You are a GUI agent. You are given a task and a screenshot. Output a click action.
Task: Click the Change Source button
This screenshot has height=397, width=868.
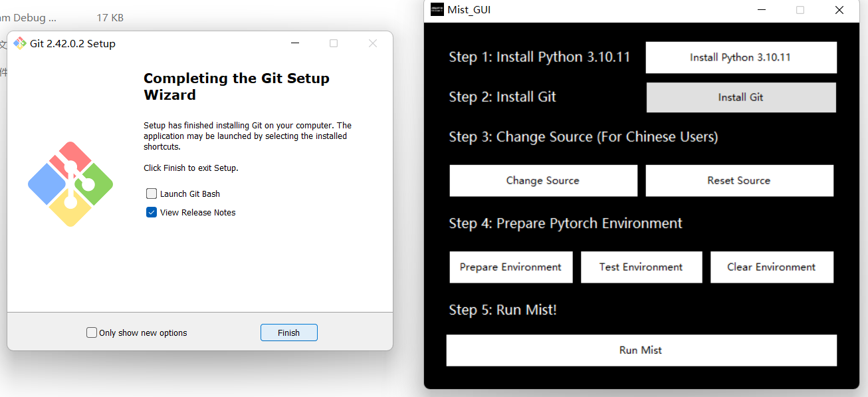[x=543, y=180]
